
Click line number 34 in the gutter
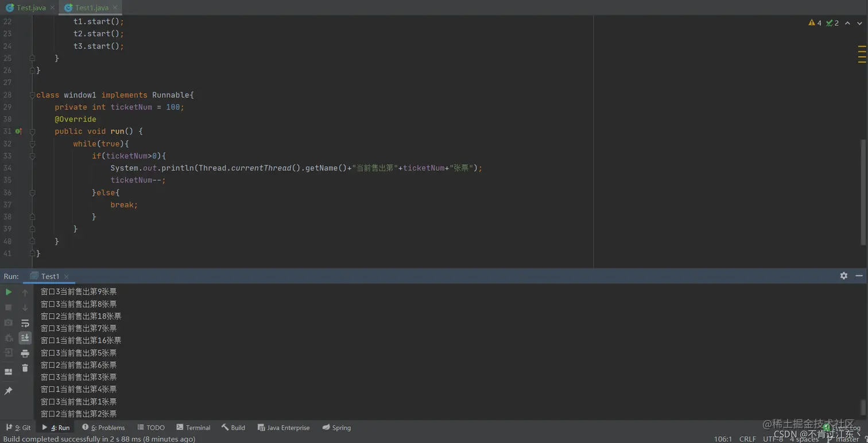[x=7, y=168]
